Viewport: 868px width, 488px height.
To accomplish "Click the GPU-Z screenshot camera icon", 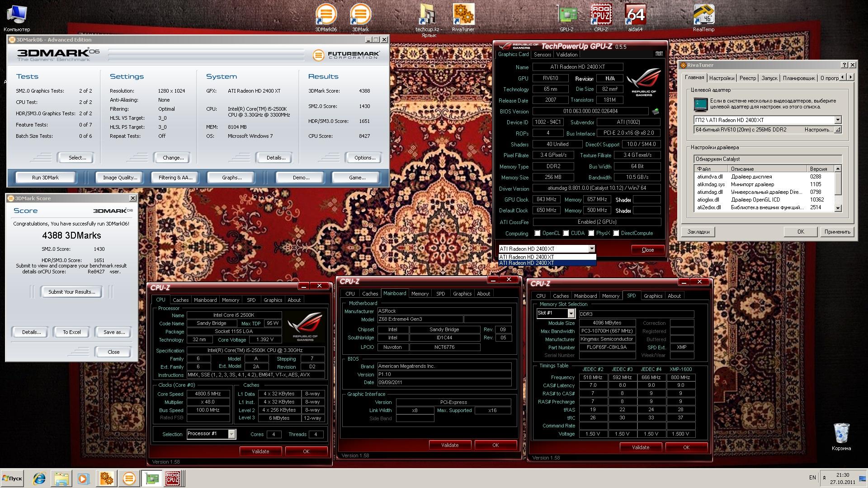I will (659, 54).
